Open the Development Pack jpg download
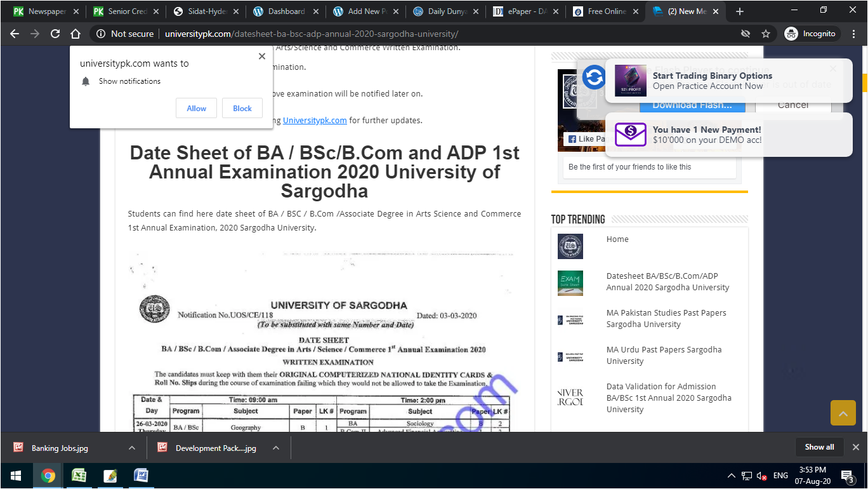Viewport: 868px width, 489px height. pyautogui.click(x=216, y=448)
